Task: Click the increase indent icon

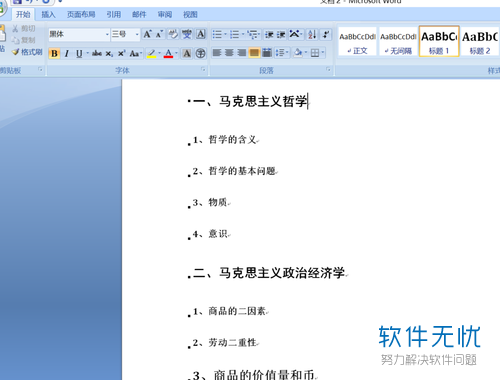Action: (x=281, y=34)
